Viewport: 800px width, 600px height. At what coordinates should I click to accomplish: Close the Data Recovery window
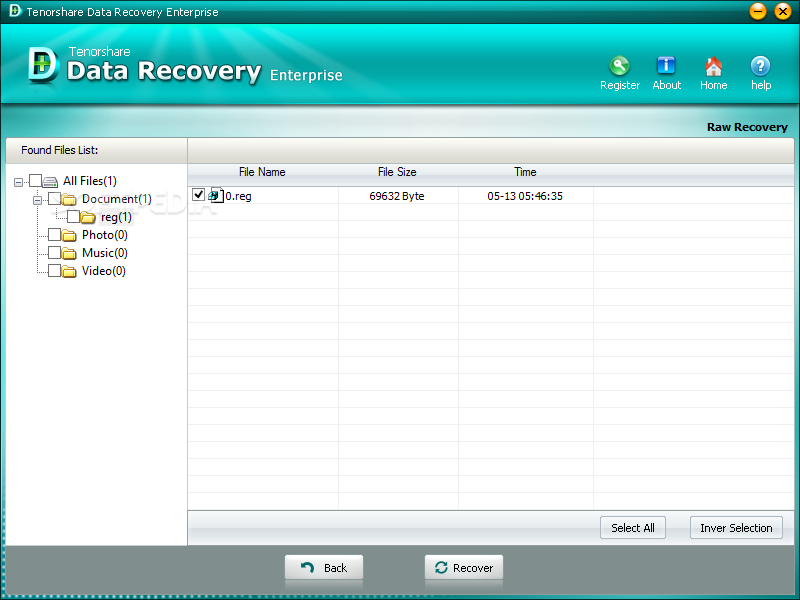[783, 11]
